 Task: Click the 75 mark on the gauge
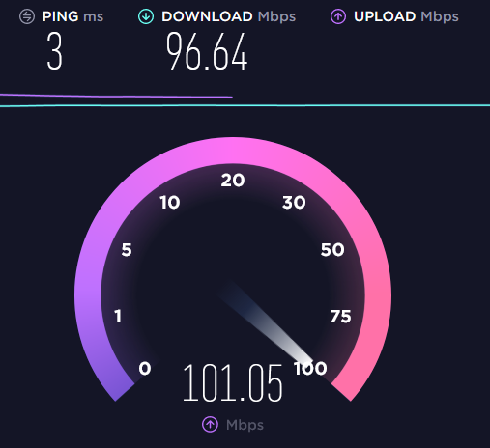point(340,317)
